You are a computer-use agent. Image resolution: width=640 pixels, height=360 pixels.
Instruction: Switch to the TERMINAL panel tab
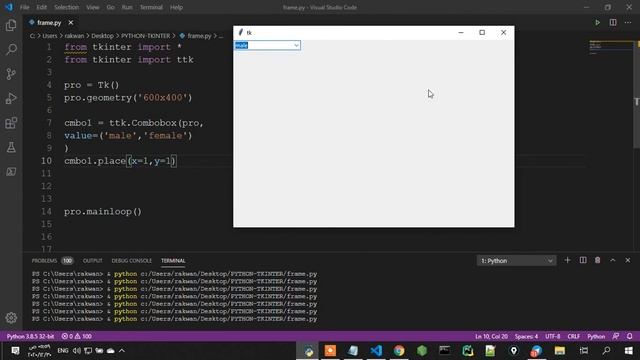[x=173, y=260]
